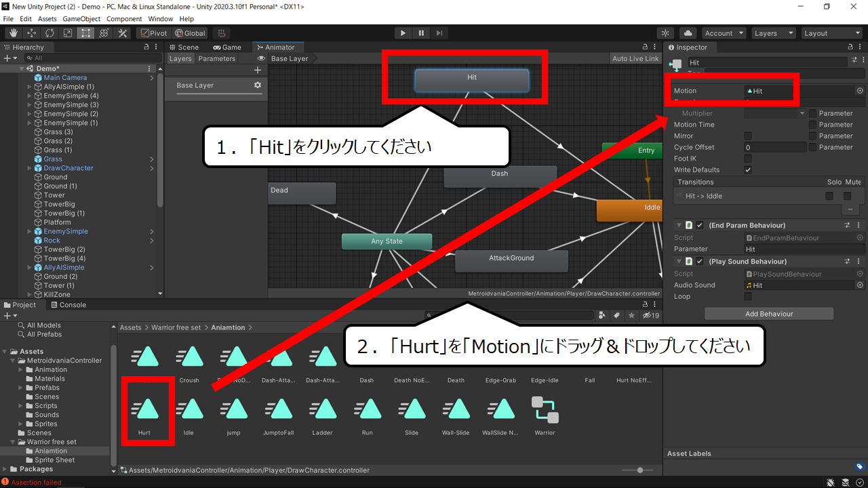The image size is (868, 488).
Task: Click the Play button
Action: 403,33
